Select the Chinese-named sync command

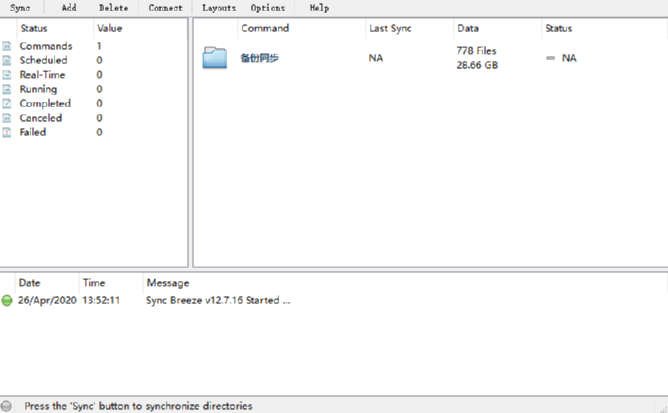[x=259, y=58]
